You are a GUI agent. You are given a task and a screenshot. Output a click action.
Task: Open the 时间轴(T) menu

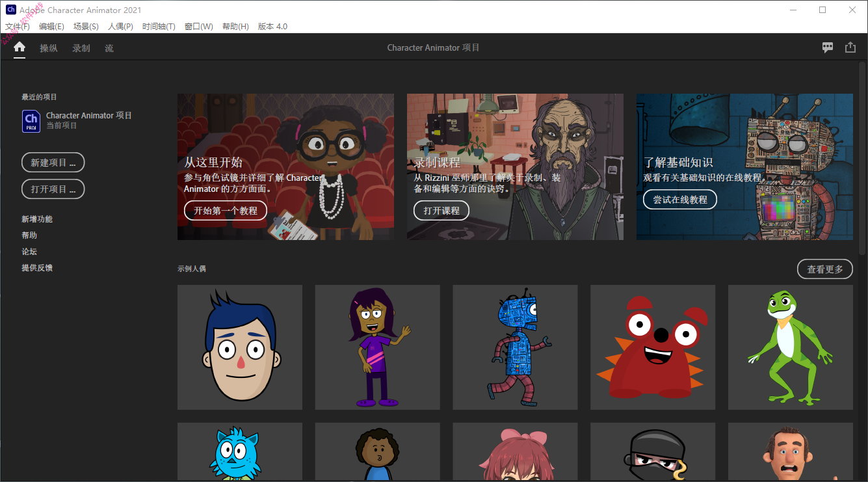tap(159, 27)
